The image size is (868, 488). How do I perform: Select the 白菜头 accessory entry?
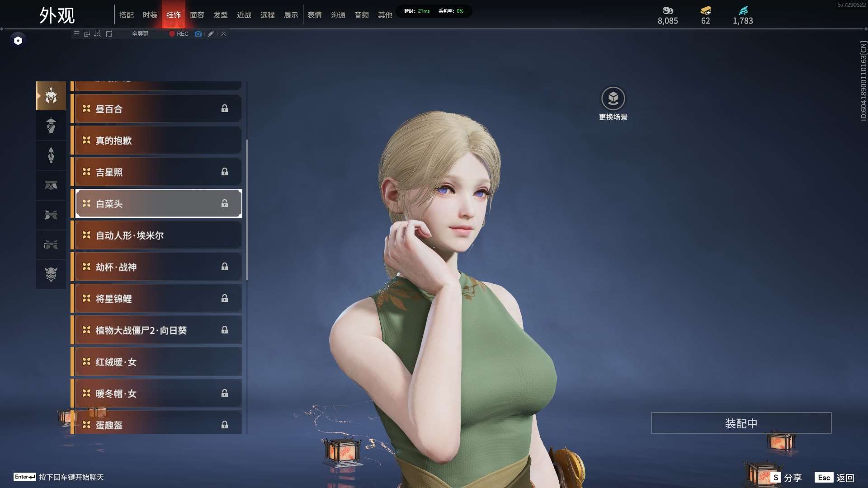157,203
